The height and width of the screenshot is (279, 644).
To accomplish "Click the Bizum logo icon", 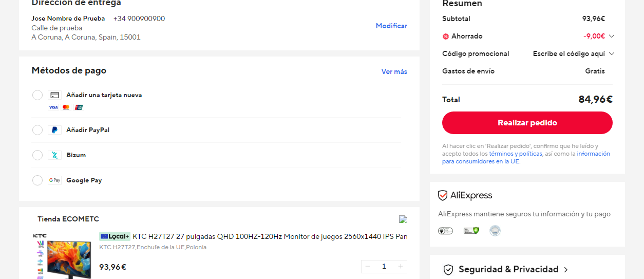I will coord(54,155).
